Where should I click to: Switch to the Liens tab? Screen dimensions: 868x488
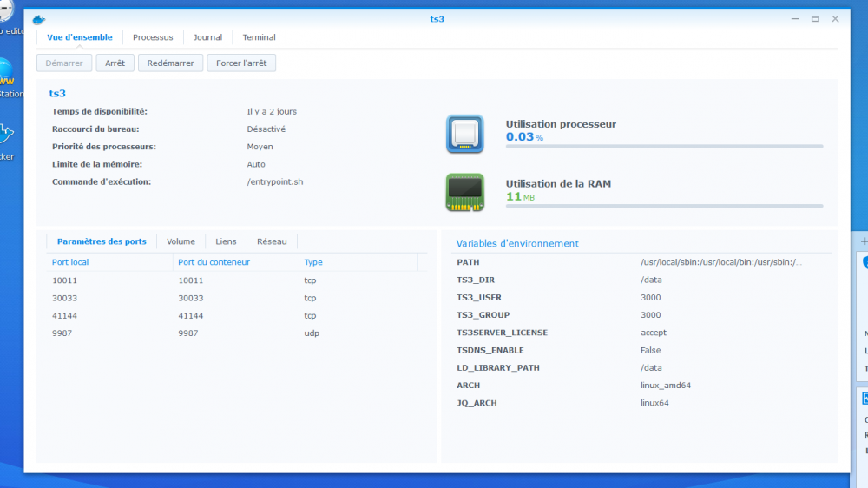(x=226, y=241)
